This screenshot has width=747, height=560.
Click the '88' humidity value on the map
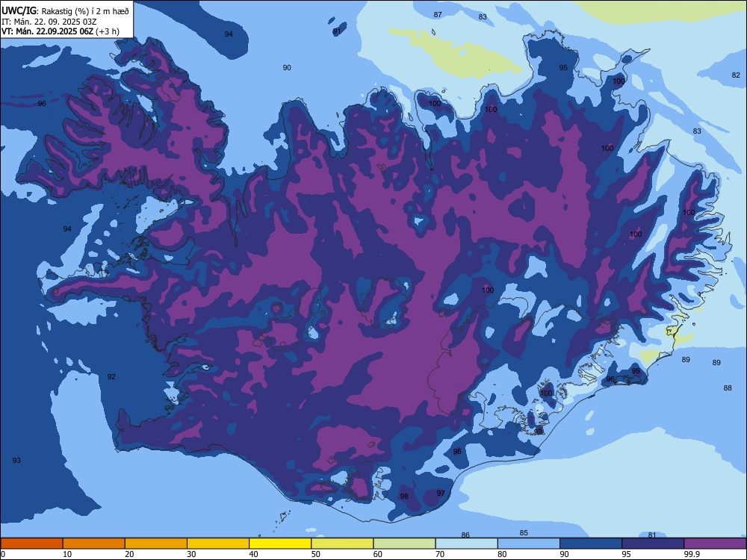[728, 388]
